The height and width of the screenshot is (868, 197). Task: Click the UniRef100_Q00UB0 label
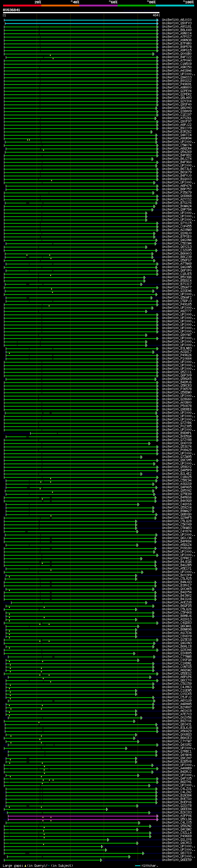coord(177,54)
